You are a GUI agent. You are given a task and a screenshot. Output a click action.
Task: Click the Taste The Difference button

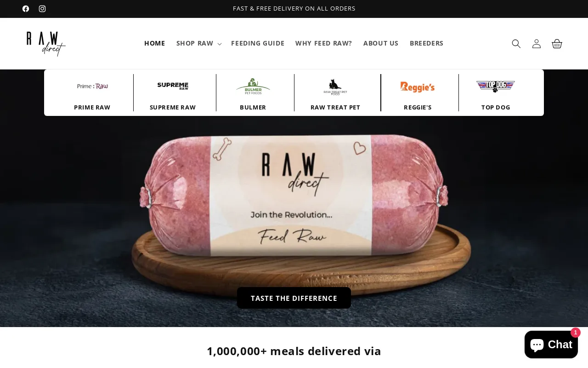[x=294, y=298]
